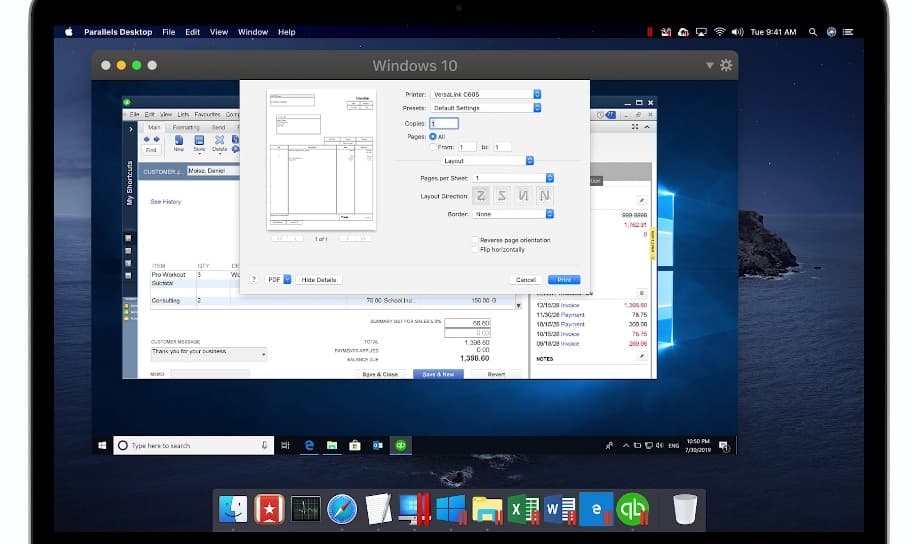The image size is (912, 544).
Task: Open Edge from Windows taskbar
Action: tap(309, 446)
